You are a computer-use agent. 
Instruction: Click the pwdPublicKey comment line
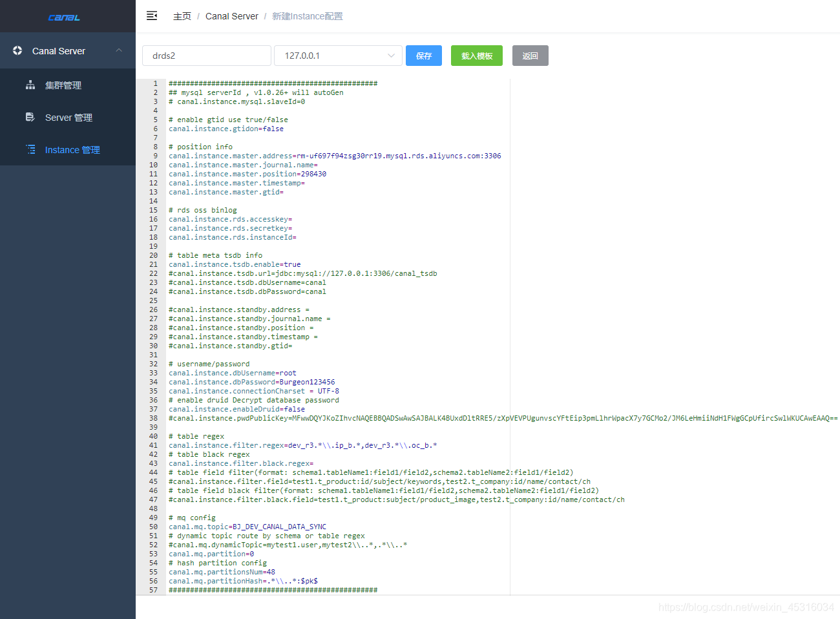pos(503,418)
